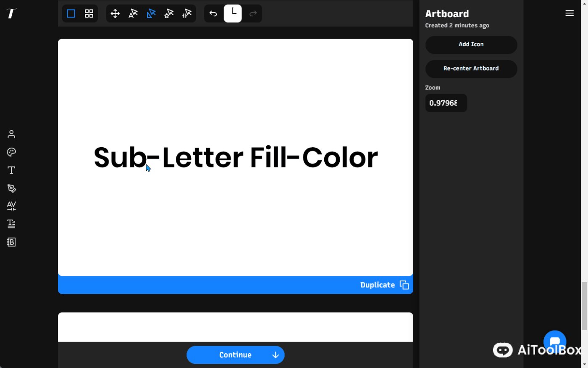Open the Text panel from the sidebar
This screenshot has width=588, height=368.
pyautogui.click(x=11, y=170)
